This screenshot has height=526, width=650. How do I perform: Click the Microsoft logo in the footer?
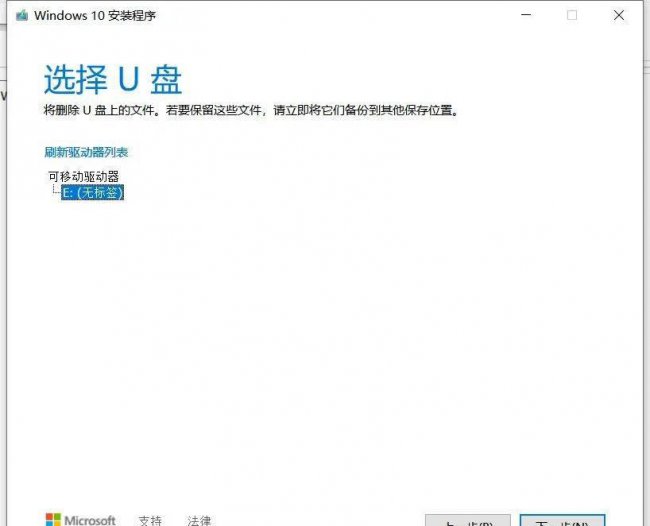click(80, 520)
